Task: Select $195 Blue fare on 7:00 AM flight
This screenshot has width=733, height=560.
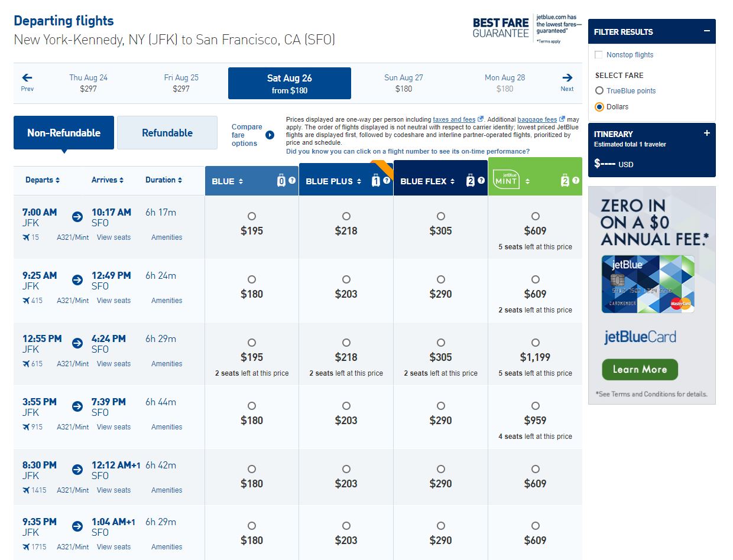Action: [x=252, y=216]
